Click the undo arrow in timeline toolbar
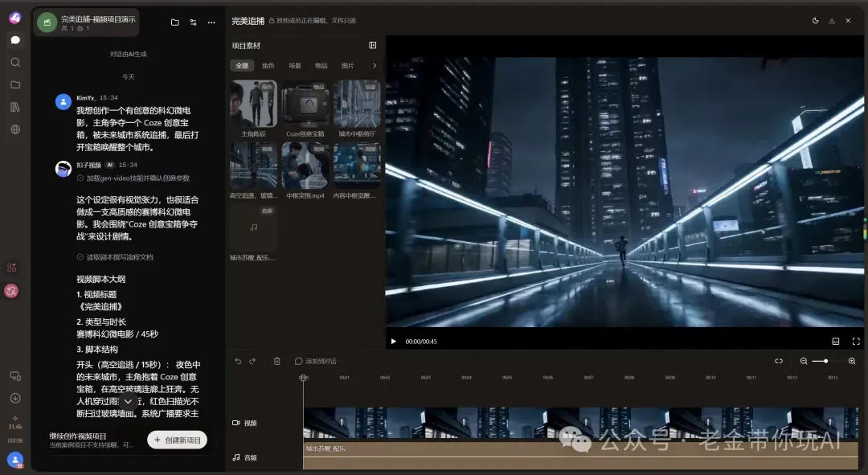868x475 pixels. (238, 361)
